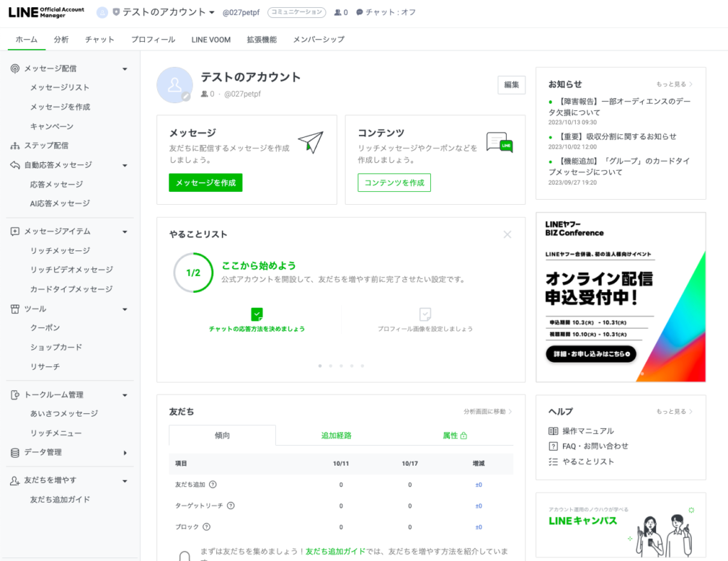728x561 pixels.
Task: Click help icon next to ブロック
Action: [207, 527]
